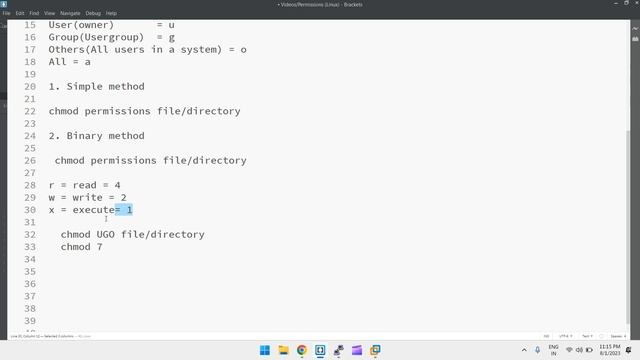
Task: Open the Navigate menu
Action: [70, 13]
